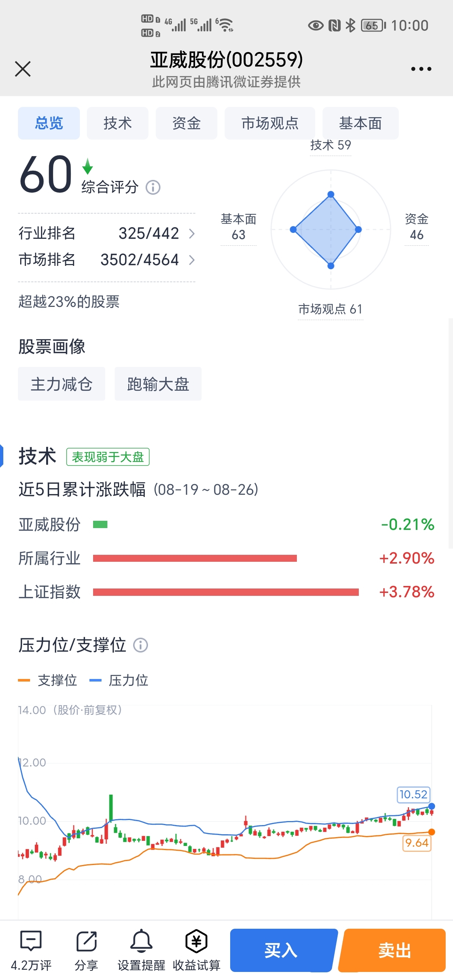Open the 收益试算 yen calculator icon
The height and width of the screenshot is (980, 453).
196,941
